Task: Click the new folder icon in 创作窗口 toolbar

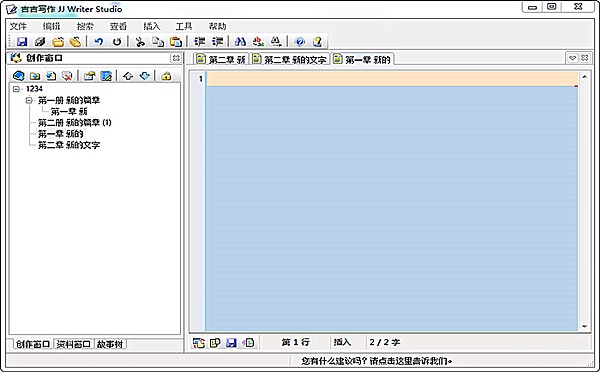Action: tap(35, 76)
